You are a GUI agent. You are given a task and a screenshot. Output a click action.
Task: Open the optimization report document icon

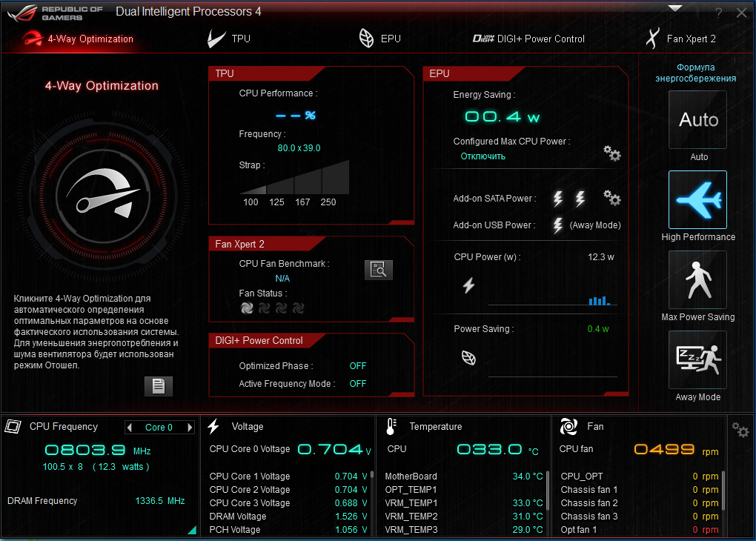click(159, 386)
